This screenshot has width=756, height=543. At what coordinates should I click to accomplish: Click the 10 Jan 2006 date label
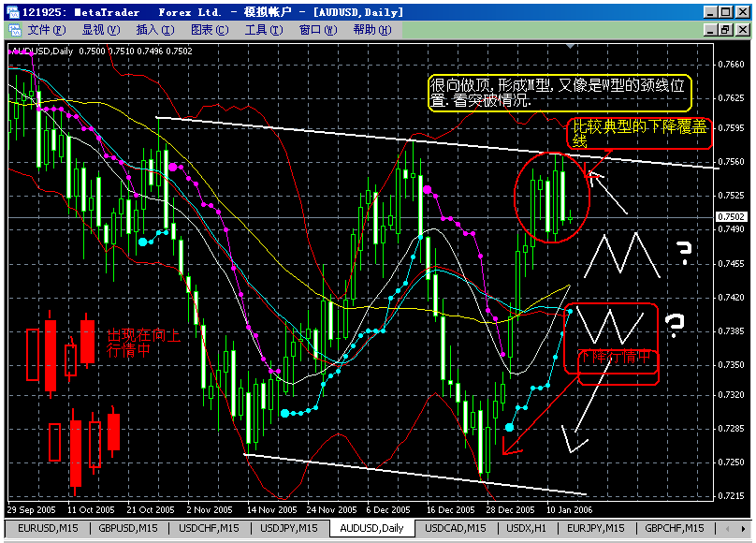(x=570, y=509)
